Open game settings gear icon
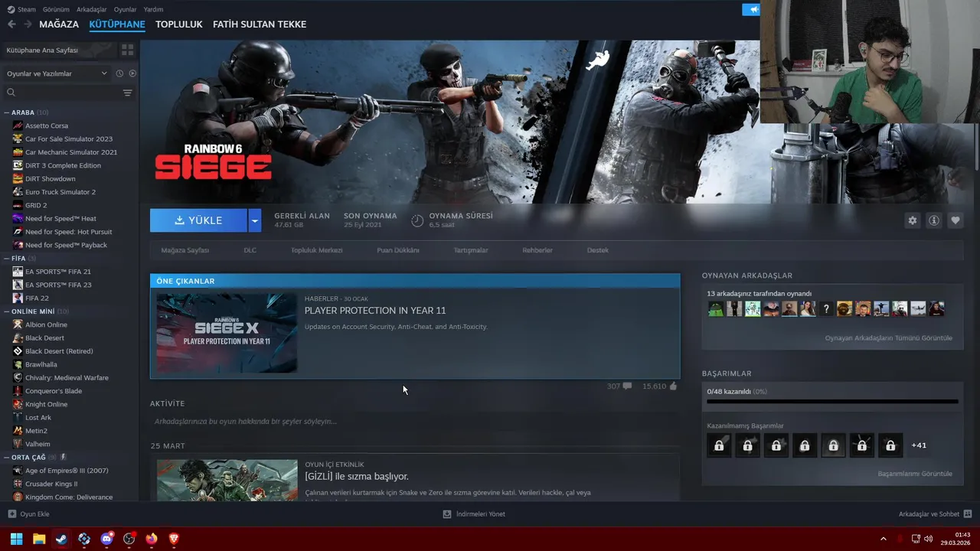The height and width of the screenshot is (551, 980). tap(912, 220)
